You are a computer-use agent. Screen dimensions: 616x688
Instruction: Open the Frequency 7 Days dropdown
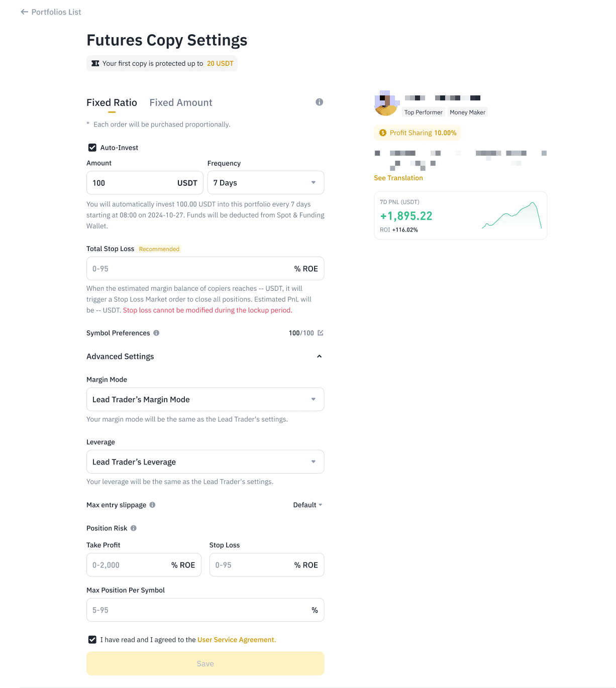pyautogui.click(x=266, y=183)
